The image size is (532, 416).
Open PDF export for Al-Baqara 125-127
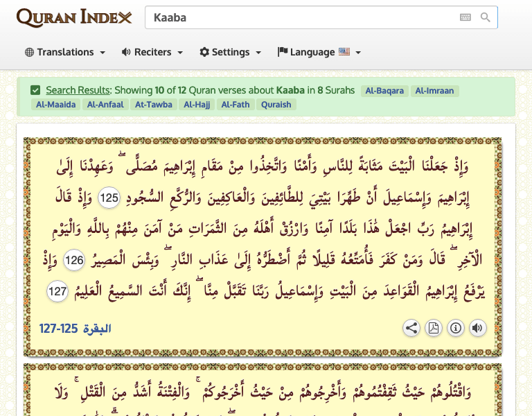pos(434,328)
